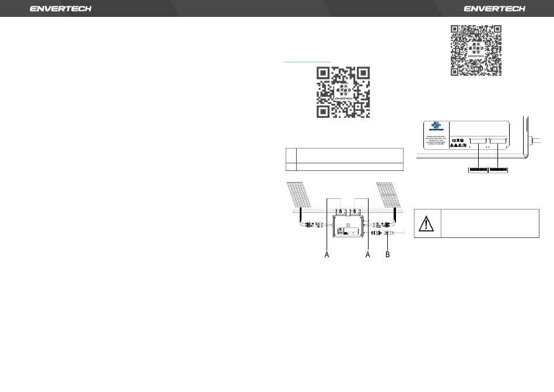Click the empty text box beside the warning triangle
The height and width of the screenshot is (392, 554).
pos(490,223)
